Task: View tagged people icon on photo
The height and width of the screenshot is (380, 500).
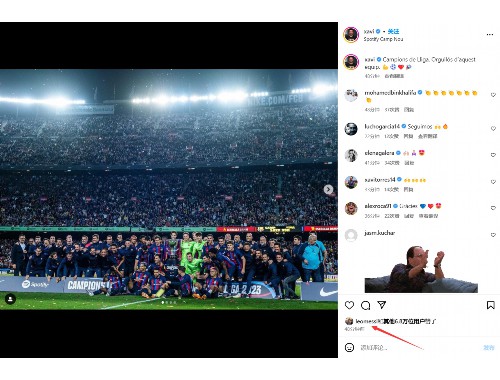Action: pyautogui.click(x=10, y=299)
